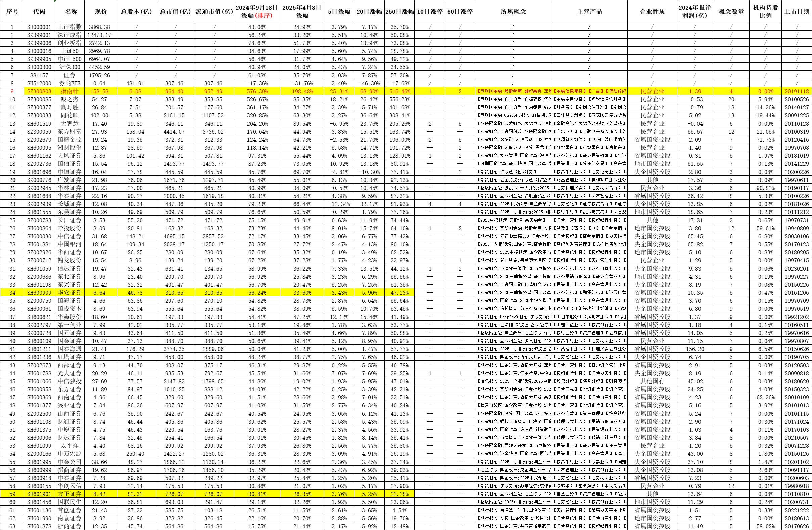This screenshot has width=812, height=530.
Task: Click the 总股本(亿) header cell
Action: [136, 11]
